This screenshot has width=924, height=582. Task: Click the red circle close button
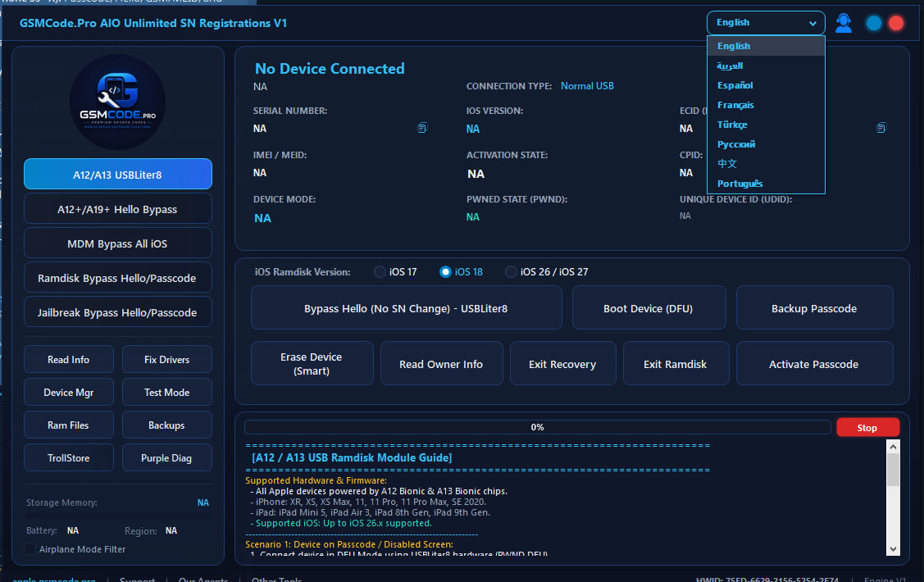(896, 23)
